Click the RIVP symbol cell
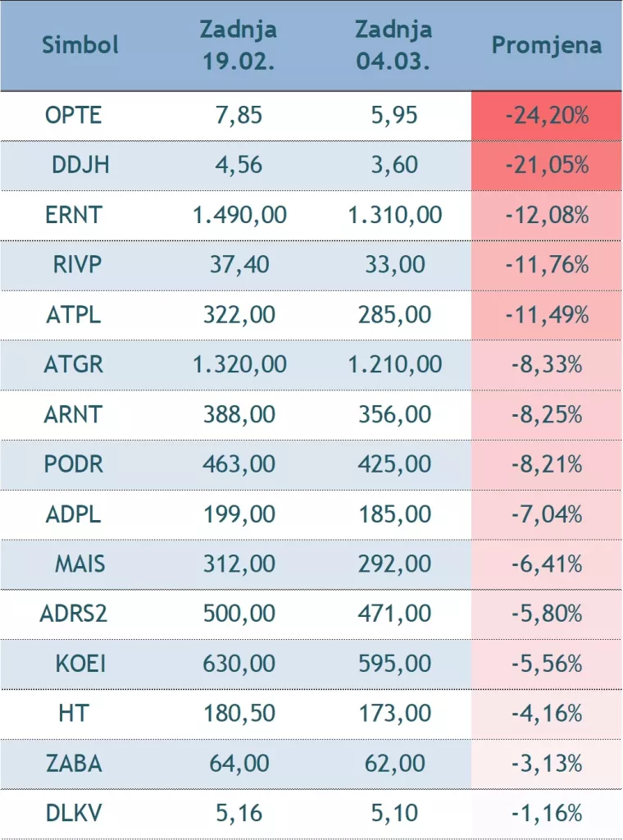The image size is (623, 840). tap(74, 264)
